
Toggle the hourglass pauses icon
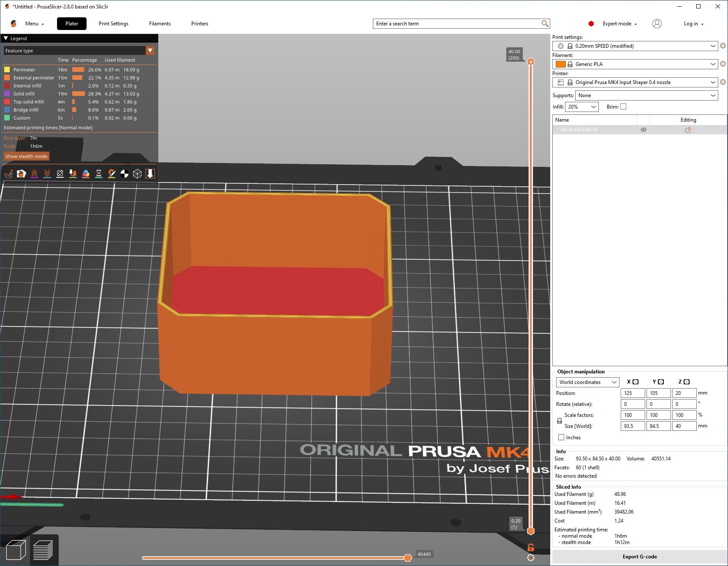[x=98, y=174]
